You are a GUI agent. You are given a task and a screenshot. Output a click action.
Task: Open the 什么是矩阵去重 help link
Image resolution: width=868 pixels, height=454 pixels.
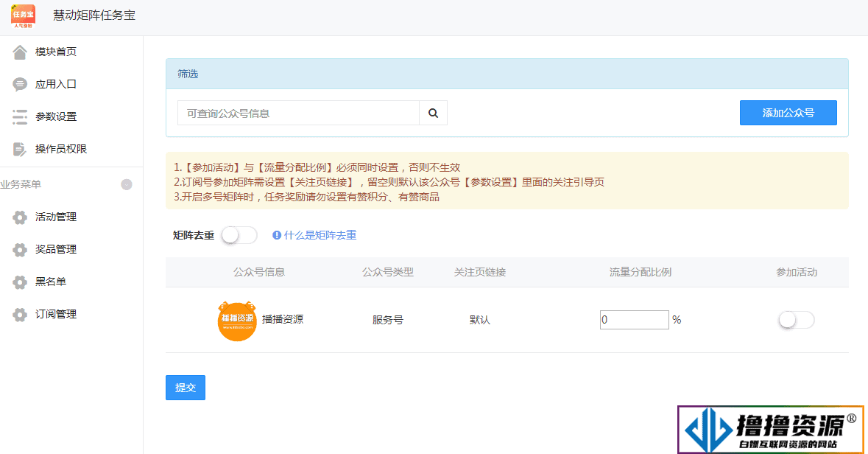(320, 235)
